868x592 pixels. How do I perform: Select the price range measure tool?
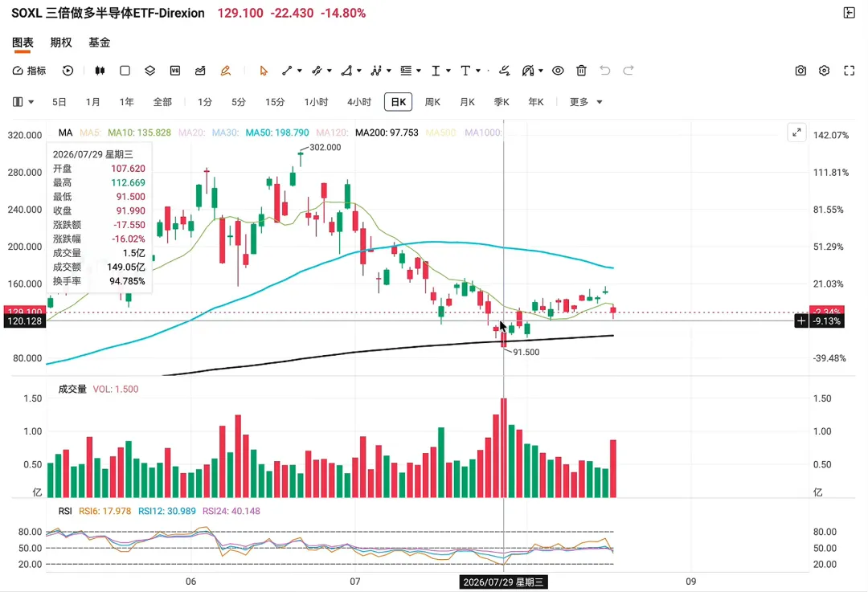pyautogui.click(x=436, y=70)
